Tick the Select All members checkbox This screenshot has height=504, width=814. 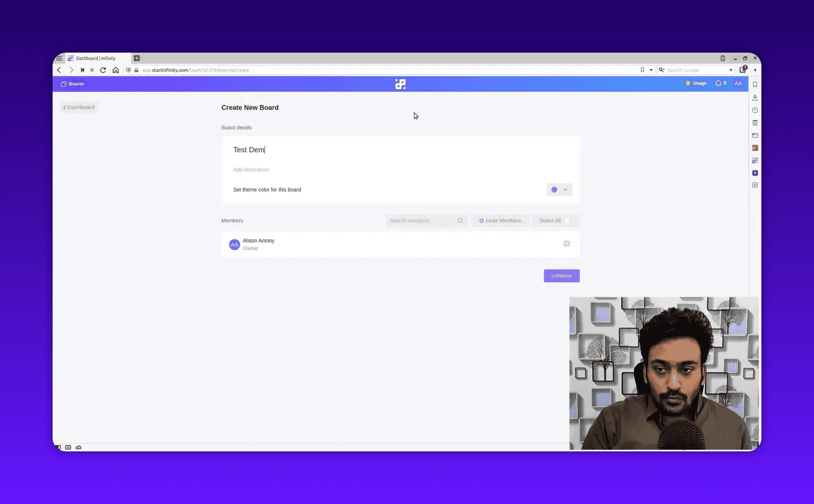[x=566, y=220]
